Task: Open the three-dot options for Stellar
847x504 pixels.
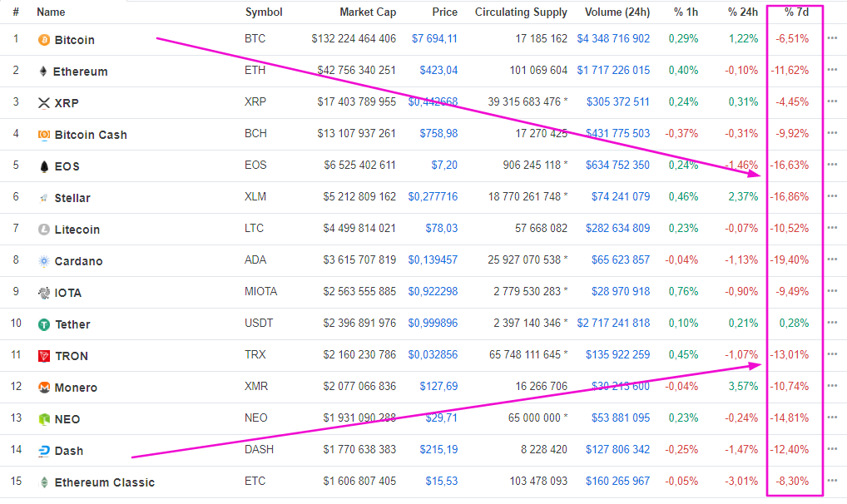Action: tap(833, 197)
